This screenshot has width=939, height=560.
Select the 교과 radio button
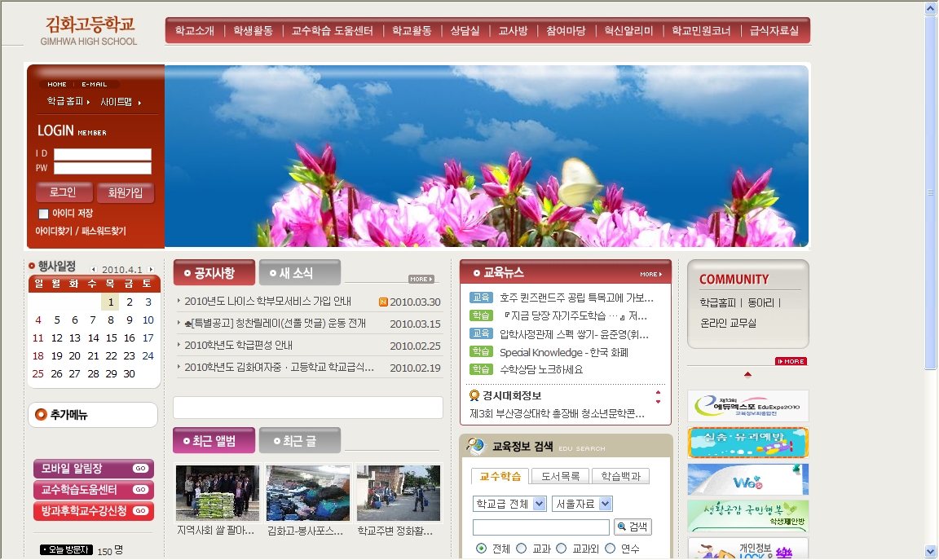pyautogui.click(x=522, y=549)
